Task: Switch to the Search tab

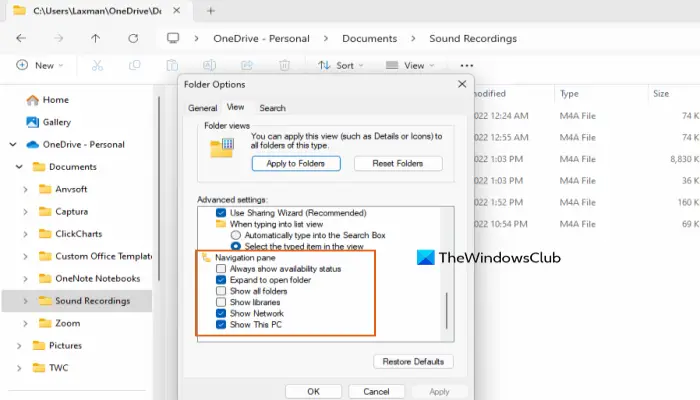Action: [272, 108]
